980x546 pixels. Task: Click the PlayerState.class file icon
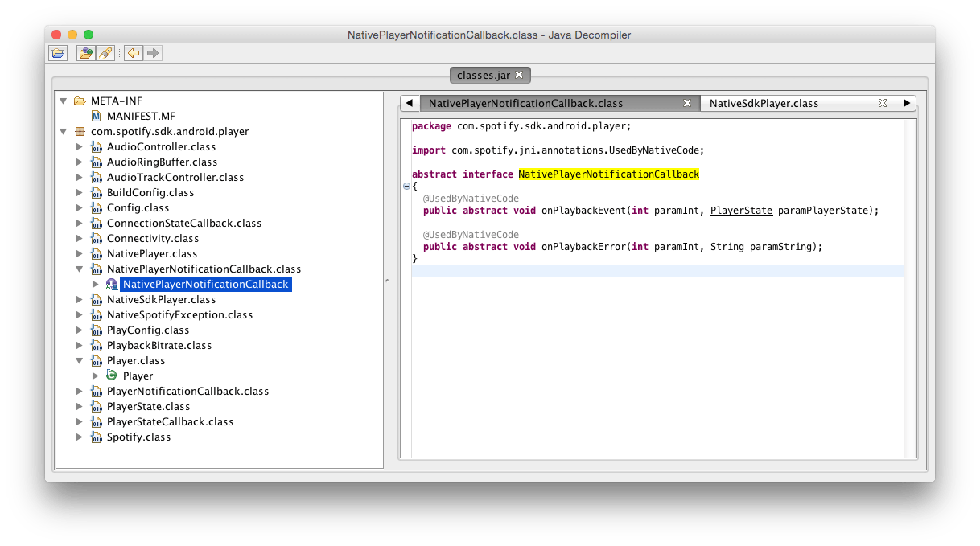(96, 406)
